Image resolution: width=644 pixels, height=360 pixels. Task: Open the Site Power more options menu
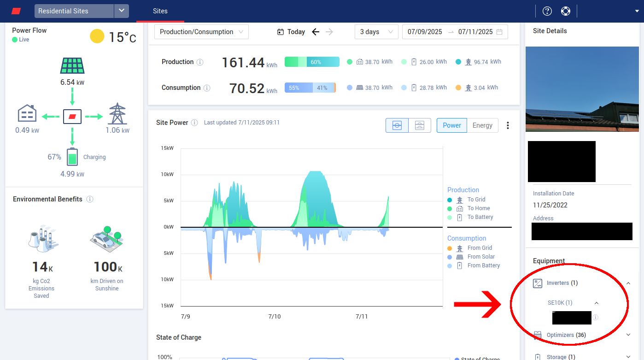(x=508, y=125)
